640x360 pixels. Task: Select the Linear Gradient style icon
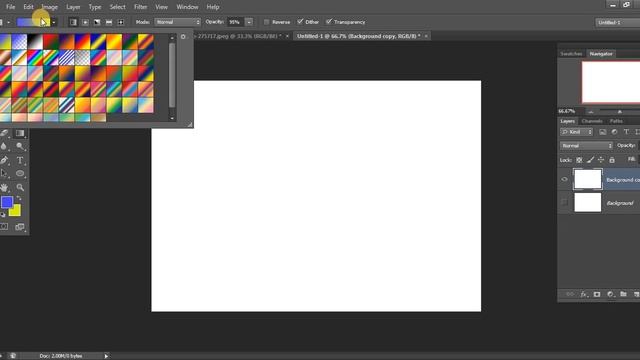coord(73,22)
